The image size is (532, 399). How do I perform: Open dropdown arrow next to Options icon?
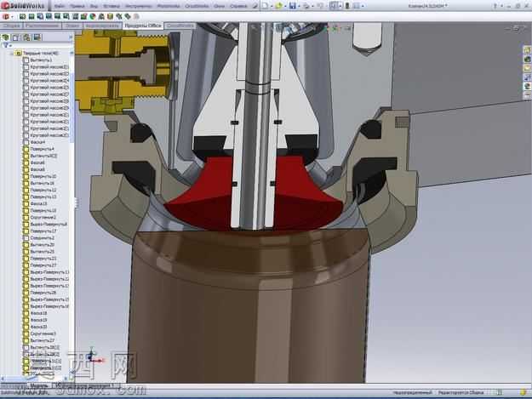(363, 6)
